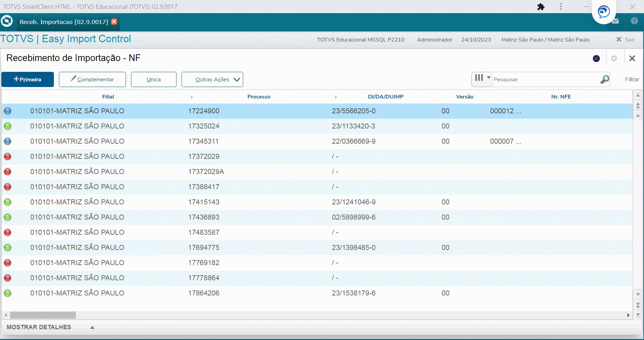
Task: Click the Filtrar link
Action: [632, 79]
